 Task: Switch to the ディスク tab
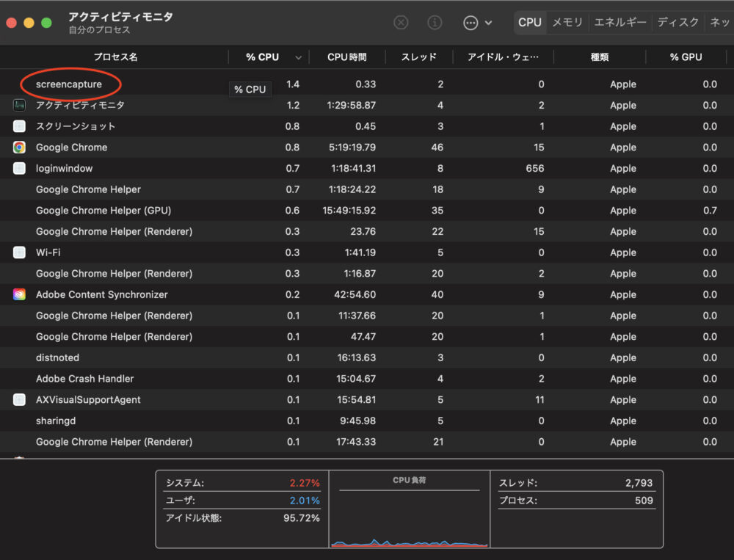[677, 23]
